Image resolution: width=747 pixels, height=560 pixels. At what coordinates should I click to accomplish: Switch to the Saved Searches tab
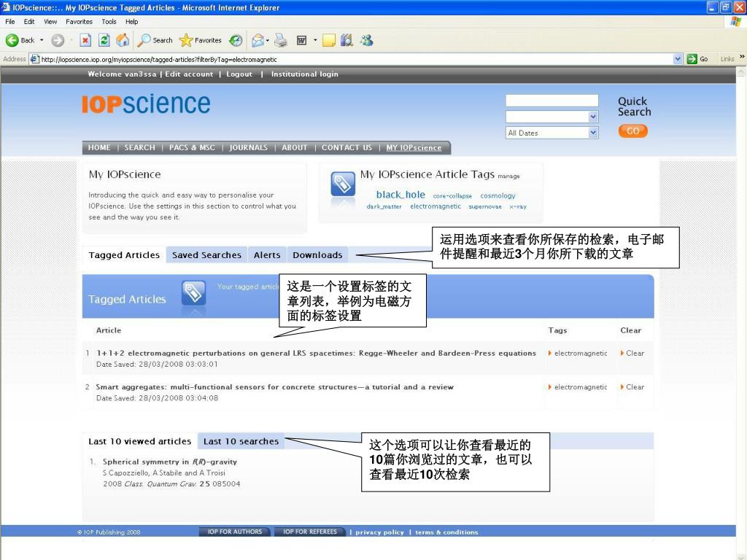click(206, 254)
